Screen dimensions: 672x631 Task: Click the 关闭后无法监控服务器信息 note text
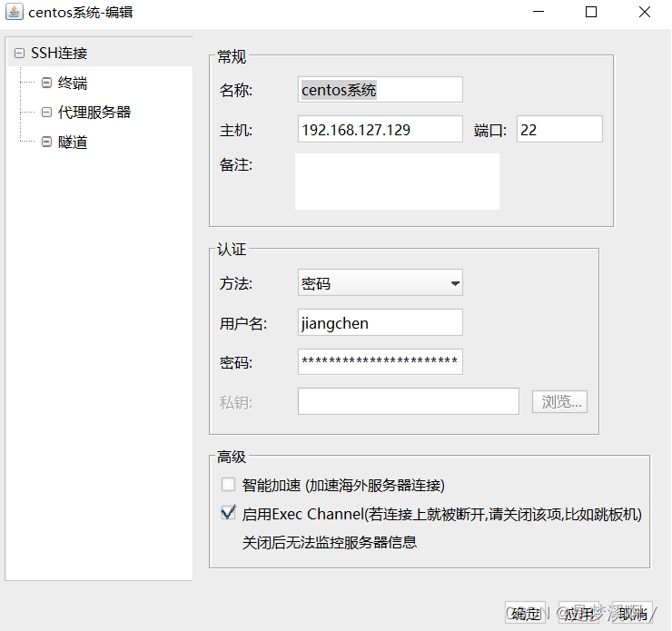pos(329,542)
